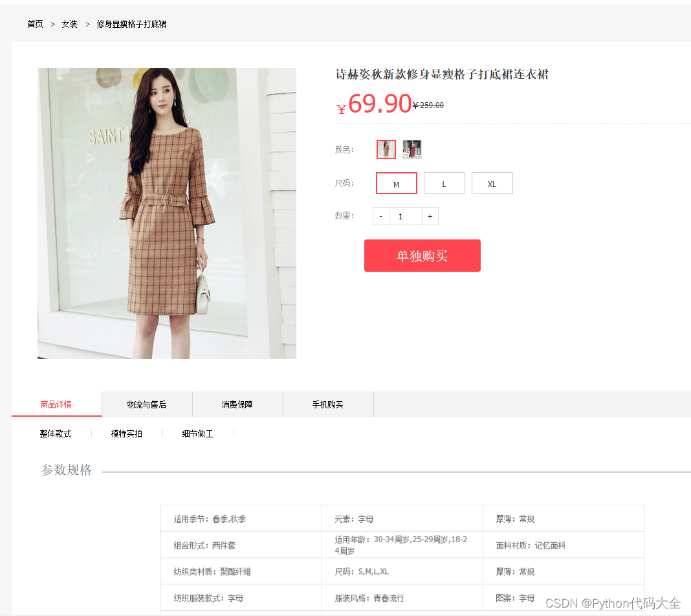Open the 商品详情 tab
691x616 pixels.
[56, 404]
